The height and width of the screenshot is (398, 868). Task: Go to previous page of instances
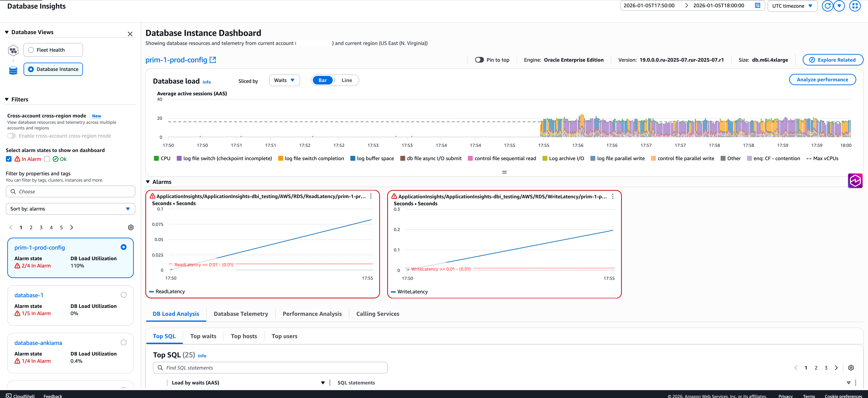pos(11,228)
